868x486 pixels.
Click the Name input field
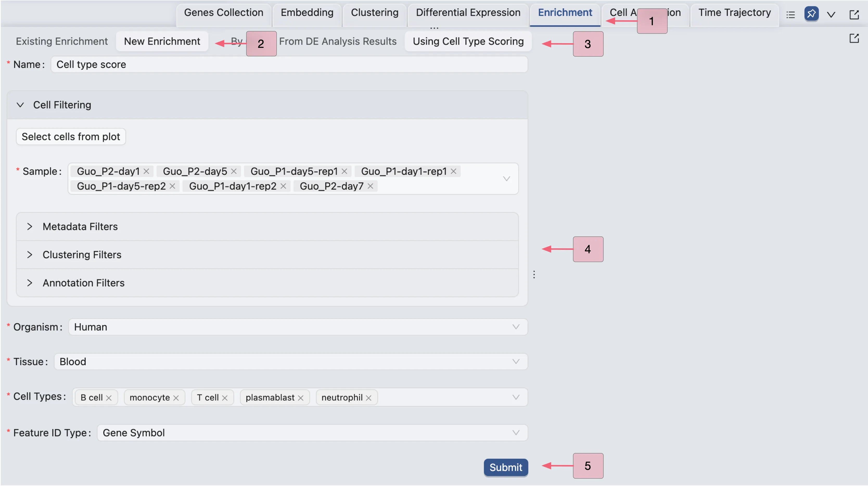[x=289, y=64]
